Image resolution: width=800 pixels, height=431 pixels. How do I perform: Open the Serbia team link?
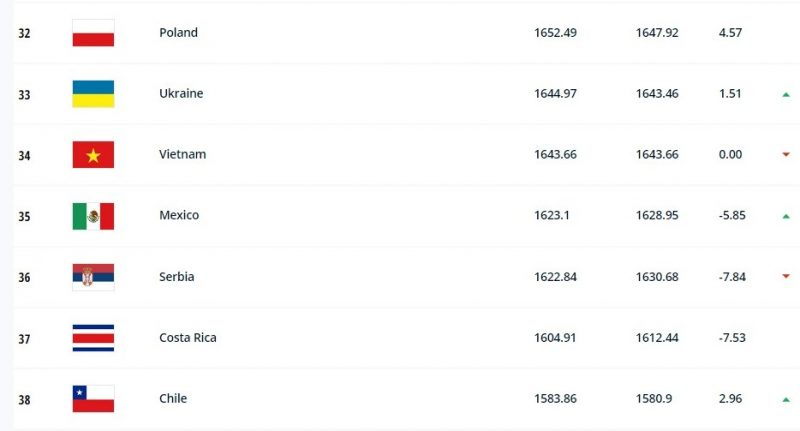pos(177,277)
